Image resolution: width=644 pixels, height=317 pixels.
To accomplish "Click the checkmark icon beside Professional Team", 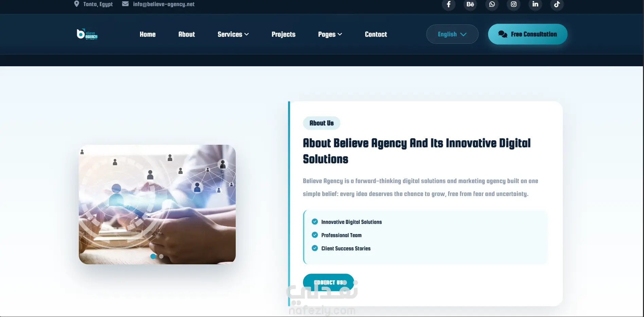I will (315, 235).
